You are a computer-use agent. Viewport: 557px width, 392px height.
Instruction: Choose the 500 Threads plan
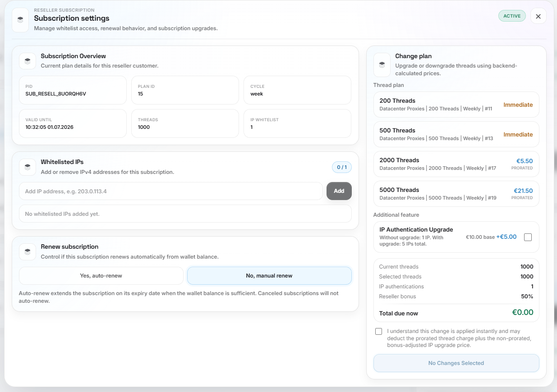[456, 134]
